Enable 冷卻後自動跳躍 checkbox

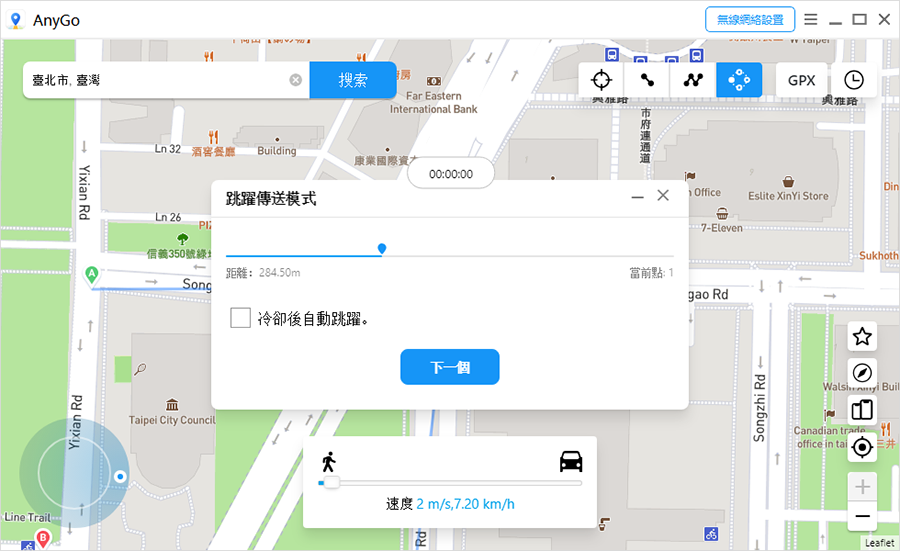[x=240, y=318]
